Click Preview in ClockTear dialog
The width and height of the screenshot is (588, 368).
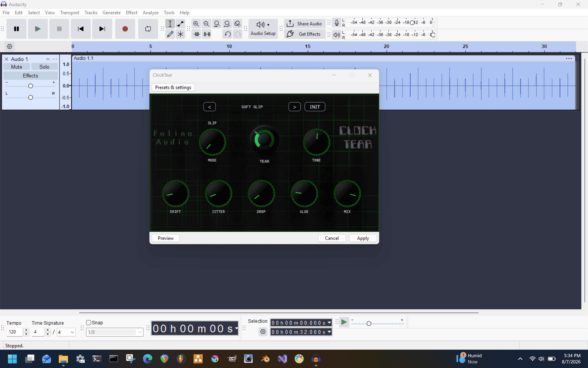click(166, 238)
